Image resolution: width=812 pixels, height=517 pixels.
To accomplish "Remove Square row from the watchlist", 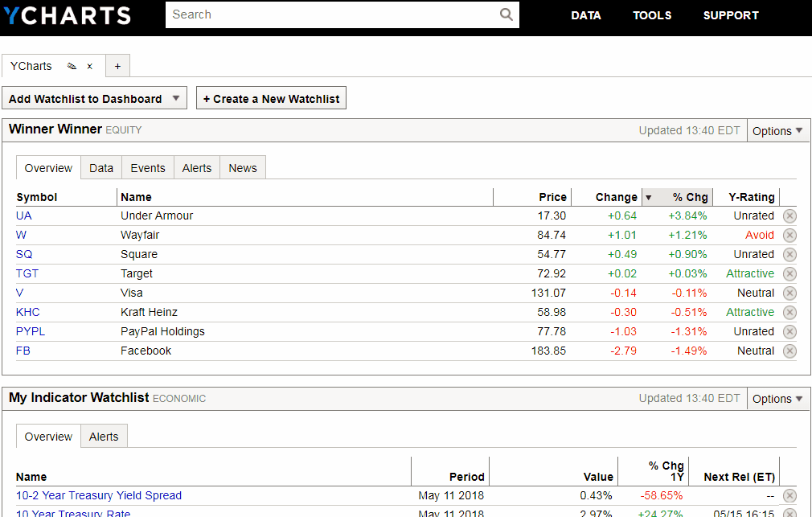I will click(789, 254).
